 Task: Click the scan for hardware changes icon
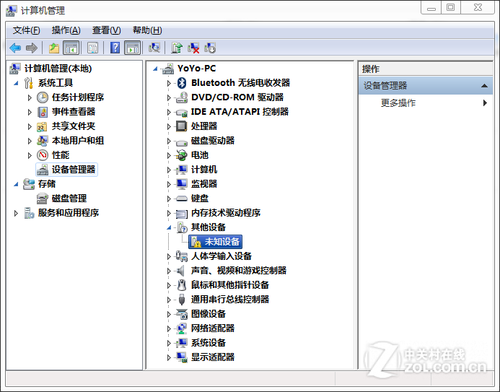click(154, 48)
